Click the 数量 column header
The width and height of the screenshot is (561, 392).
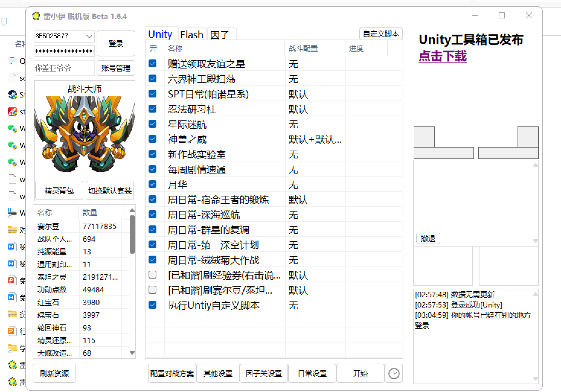100,212
